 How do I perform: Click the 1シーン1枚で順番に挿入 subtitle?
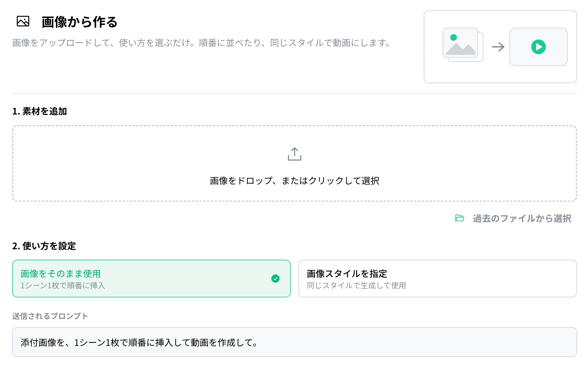tap(63, 285)
